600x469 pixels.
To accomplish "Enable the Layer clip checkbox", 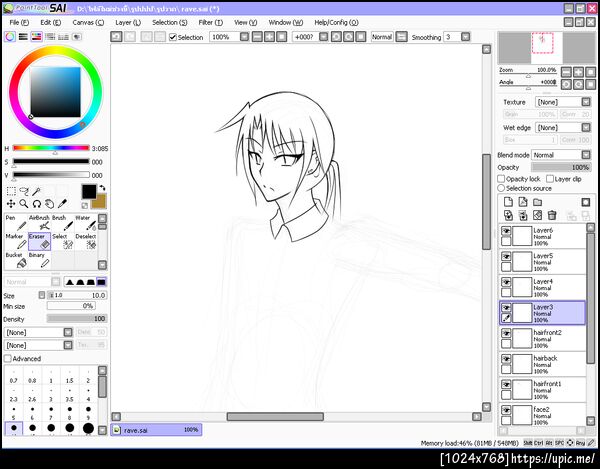I will coord(550,179).
